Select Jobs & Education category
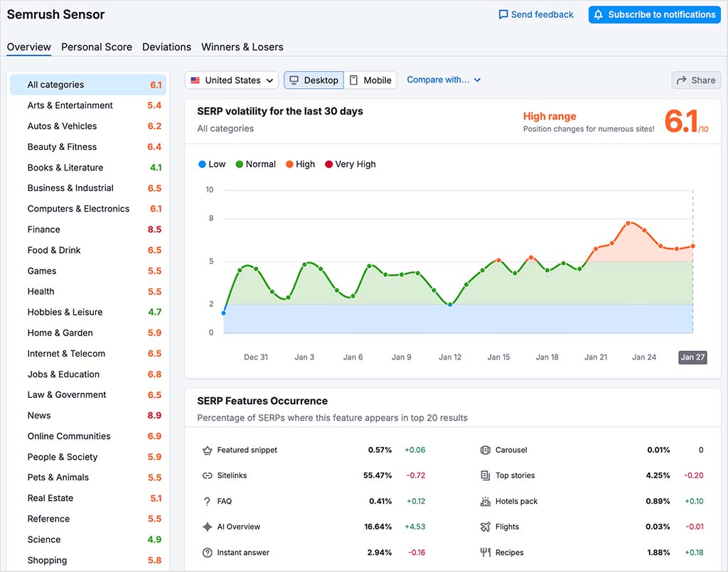 [x=88, y=374]
